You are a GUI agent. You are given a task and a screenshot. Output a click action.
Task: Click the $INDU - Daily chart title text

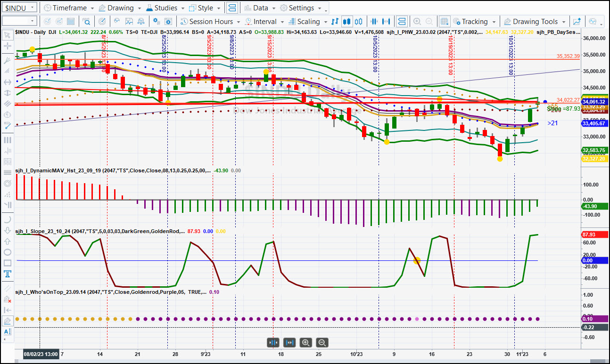[x=31, y=32]
